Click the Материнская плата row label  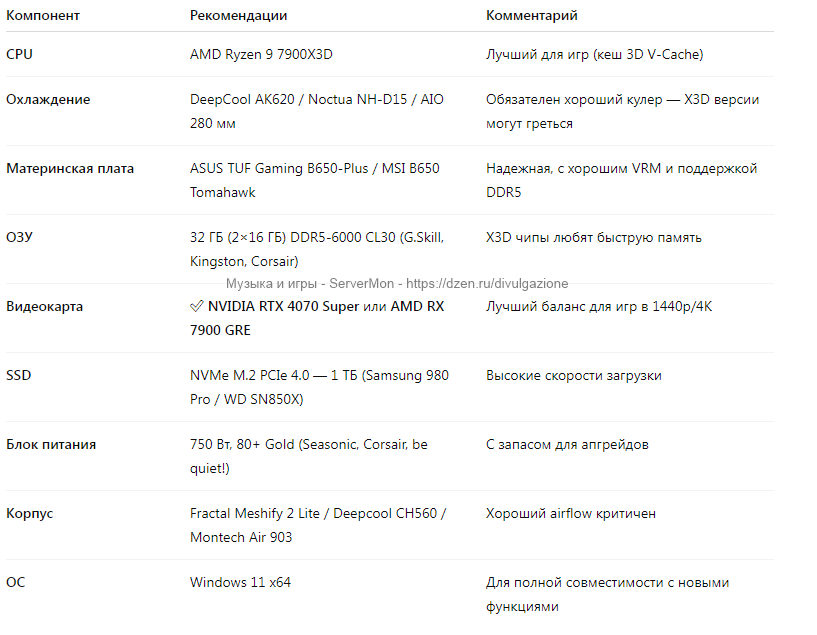tap(70, 169)
